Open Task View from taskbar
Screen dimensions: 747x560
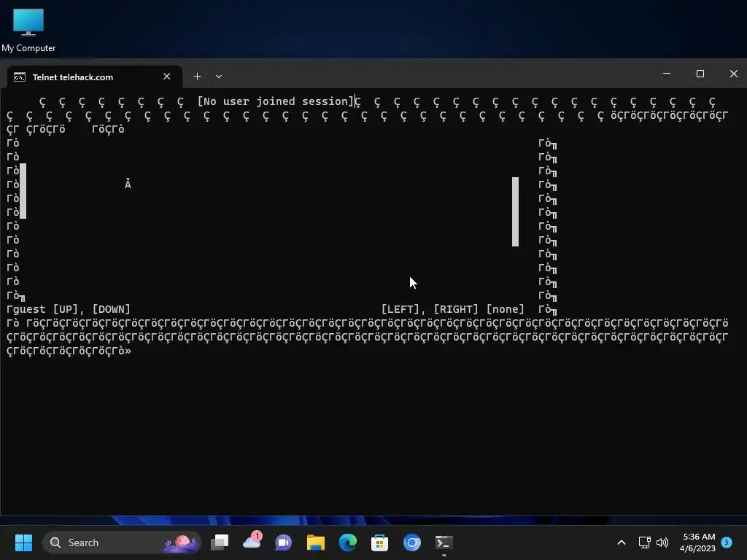point(220,542)
